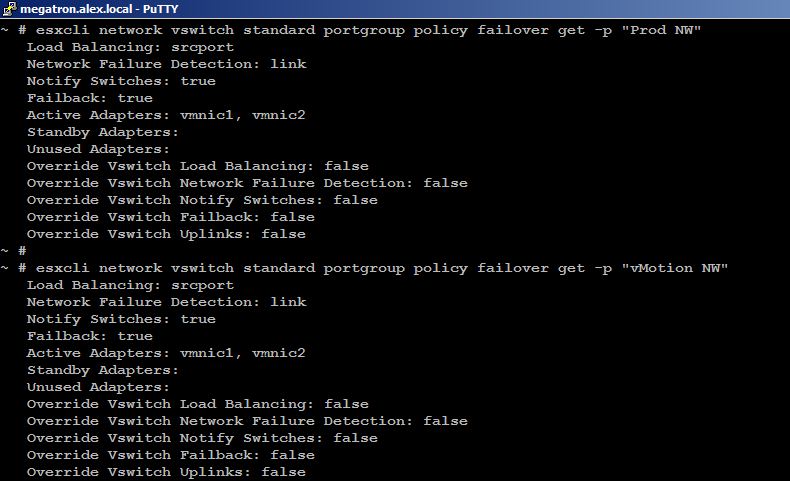Click "Override Vswitch Notify Switches" line under Prod NW

click(x=202, y=200)
